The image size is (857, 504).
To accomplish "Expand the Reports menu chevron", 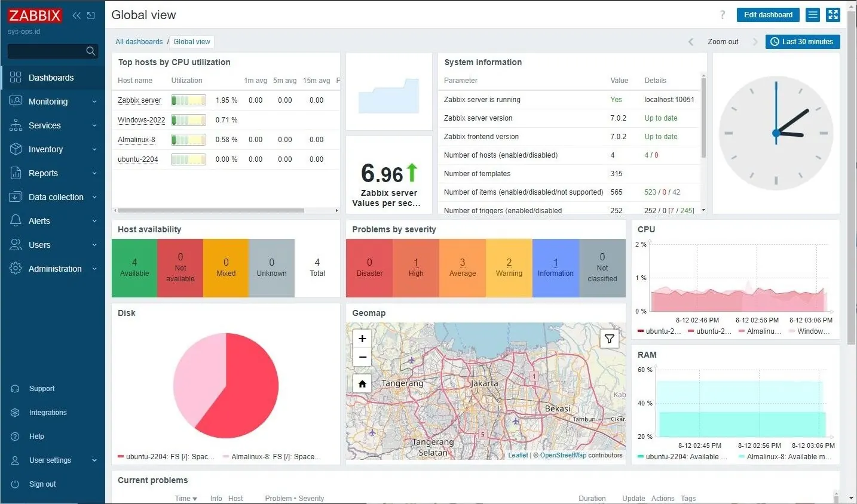I will [x=94, y=173].
